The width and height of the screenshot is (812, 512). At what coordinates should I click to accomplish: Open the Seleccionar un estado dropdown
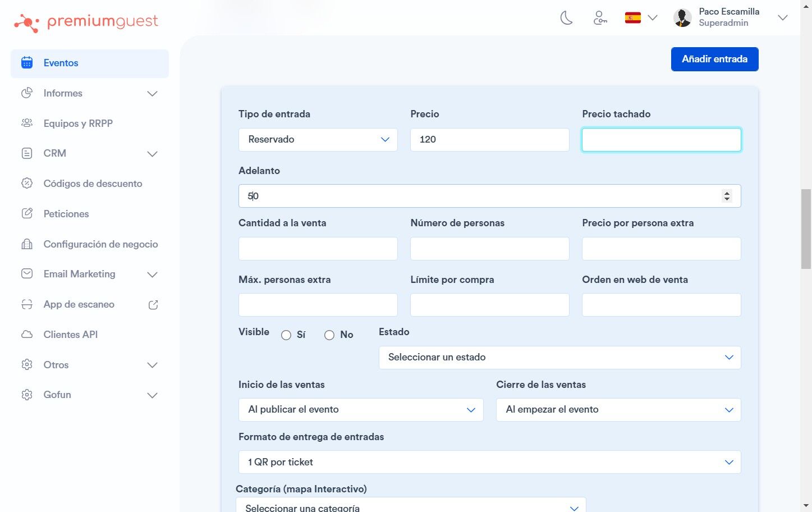pyautogui.click(x=560, y=358)
